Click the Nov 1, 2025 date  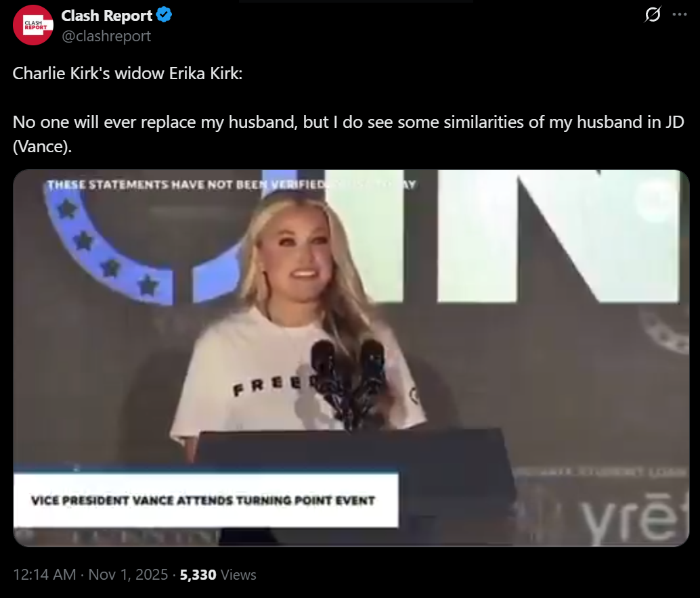coord(128,574)
